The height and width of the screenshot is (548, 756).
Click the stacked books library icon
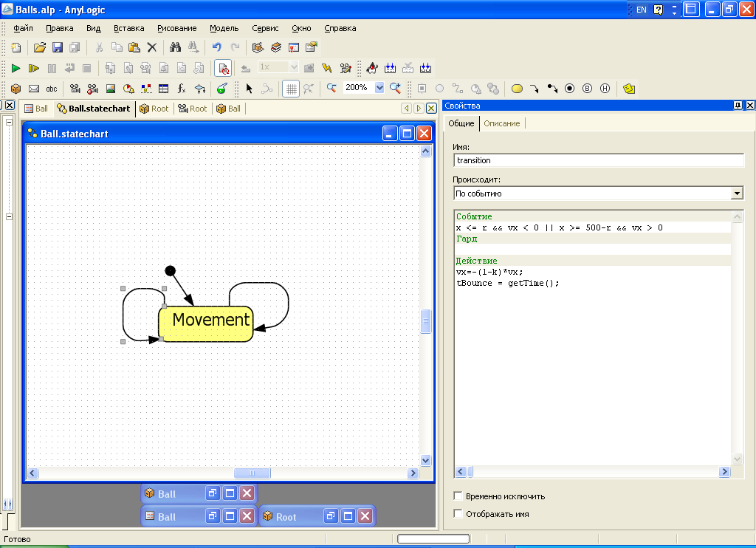pos(276,47)
